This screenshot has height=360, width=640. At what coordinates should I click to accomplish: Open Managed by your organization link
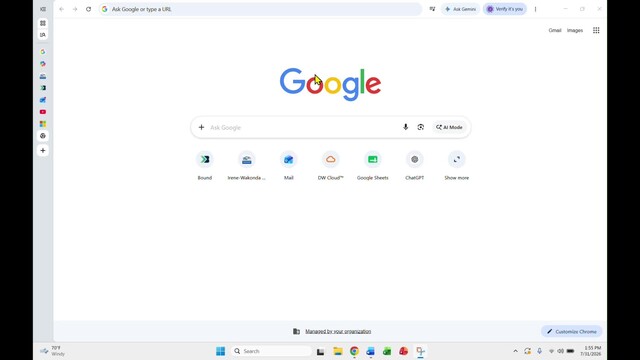coord(338,331)
